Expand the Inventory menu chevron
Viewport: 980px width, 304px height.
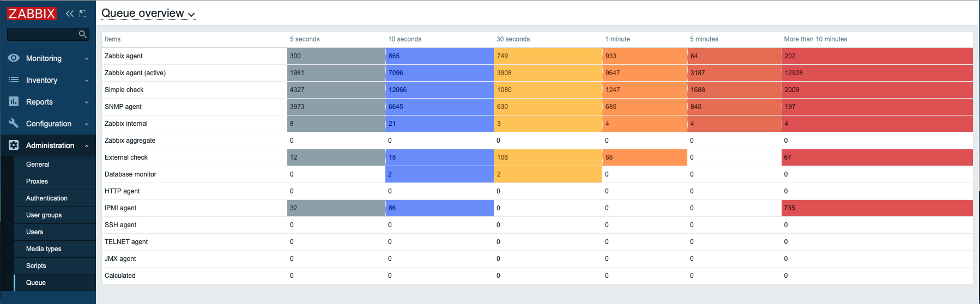point(87,81)
